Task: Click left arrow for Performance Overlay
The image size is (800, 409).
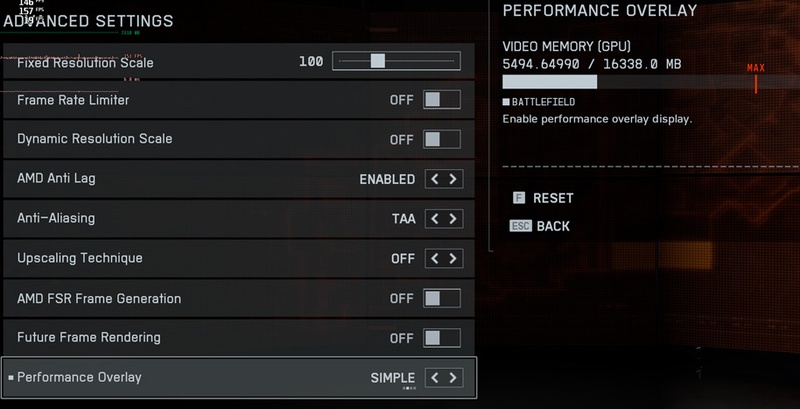Action: (434, 377)
